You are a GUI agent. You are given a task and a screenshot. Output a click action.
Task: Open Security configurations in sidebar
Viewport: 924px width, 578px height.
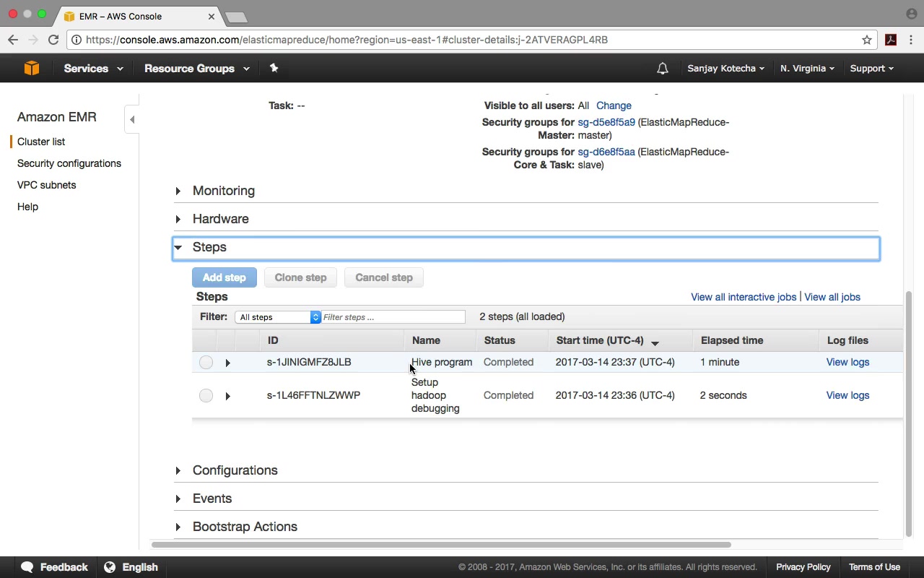point(69,163)
